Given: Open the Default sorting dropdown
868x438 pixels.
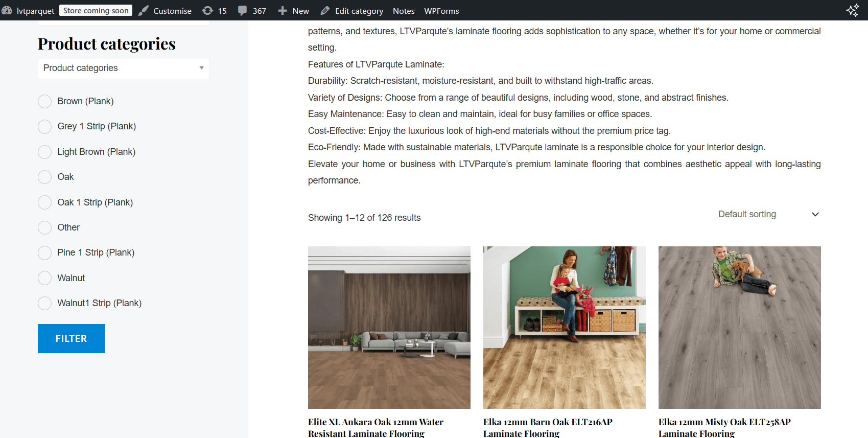Looking at the screenshot, I should 766,214.
